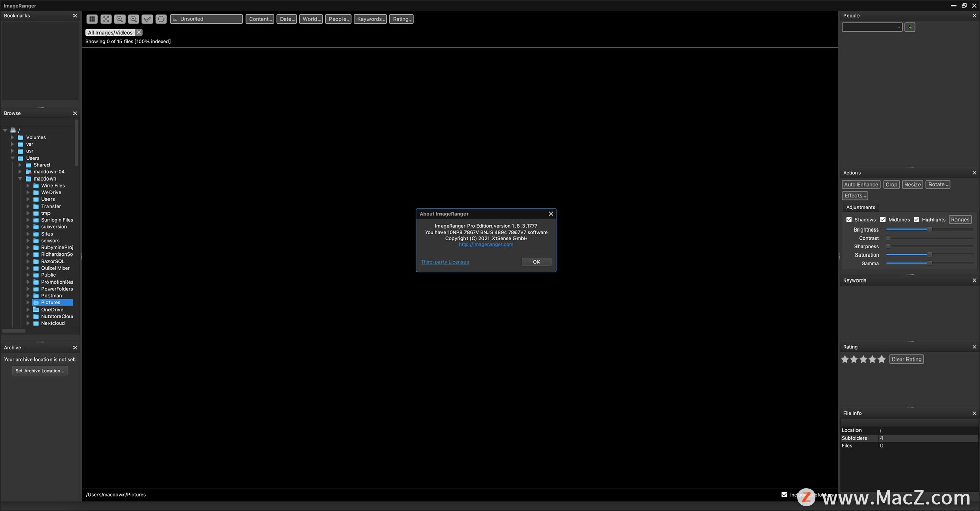This screenshot has width=980, height=511.
Task: Open the Unsorted sort order dropdown
Action: point(207,19)
